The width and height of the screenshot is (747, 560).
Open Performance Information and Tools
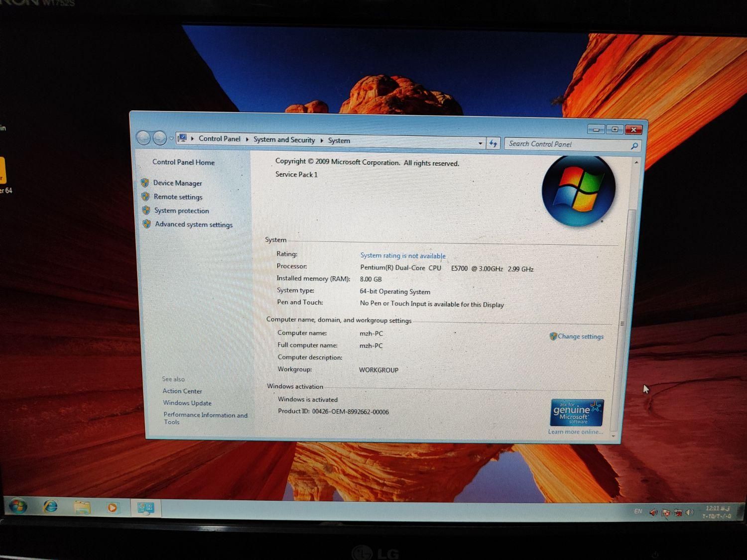pyautogui.click(x=205, y=418)
